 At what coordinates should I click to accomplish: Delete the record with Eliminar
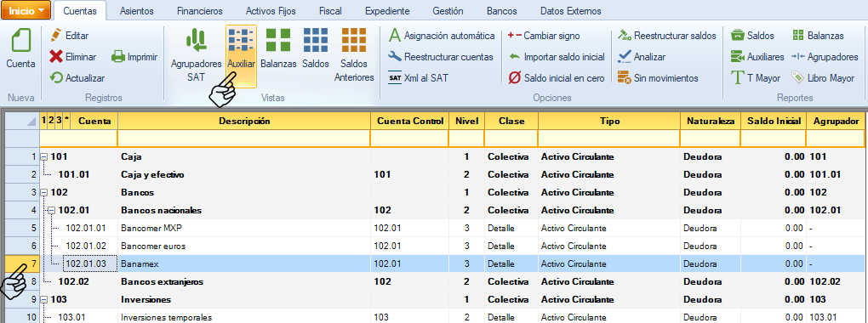coord(72,57)
